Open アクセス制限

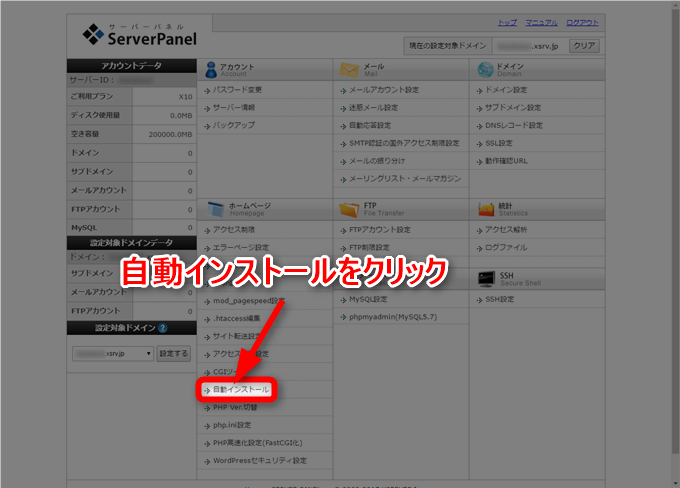234,229
